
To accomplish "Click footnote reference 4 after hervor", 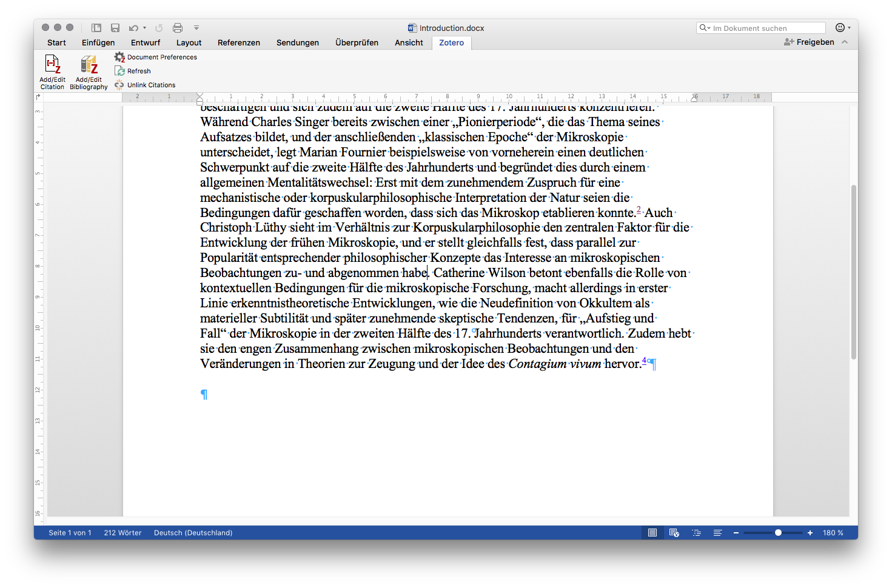I will (x=644, y=361).
